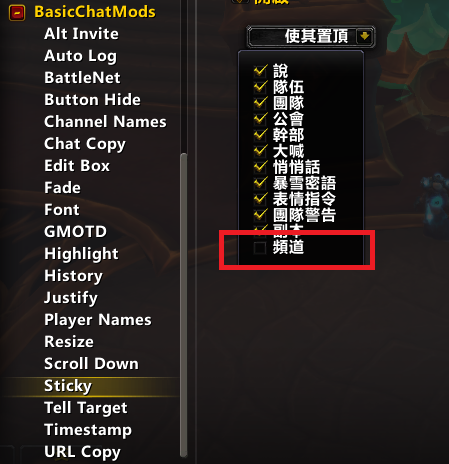Screen dimensions: 449x464
Task: Uncheck the 團隊警告 option
Action: tap(260, 215)
